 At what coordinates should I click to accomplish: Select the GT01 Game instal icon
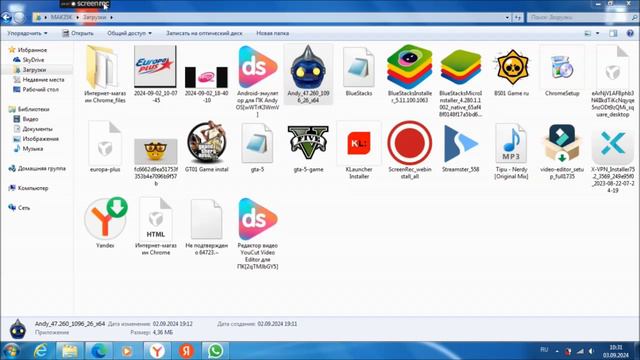206,142
